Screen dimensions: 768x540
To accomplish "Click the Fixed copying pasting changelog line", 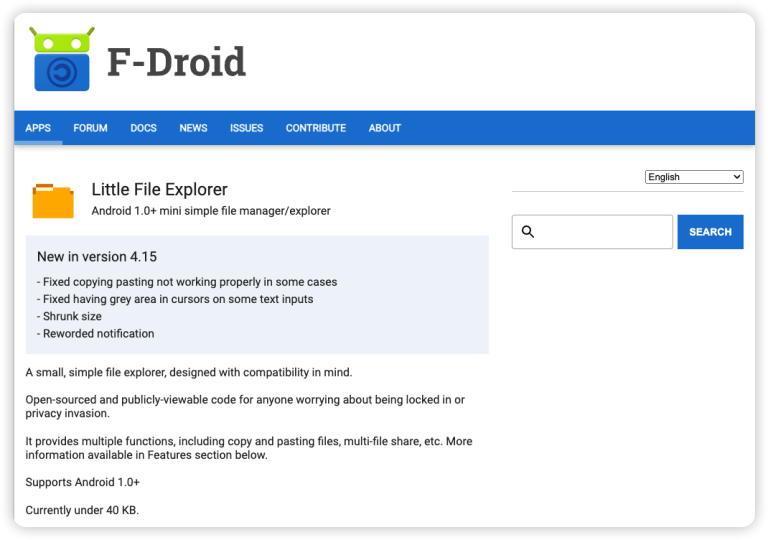I will (x=187, y=282).
